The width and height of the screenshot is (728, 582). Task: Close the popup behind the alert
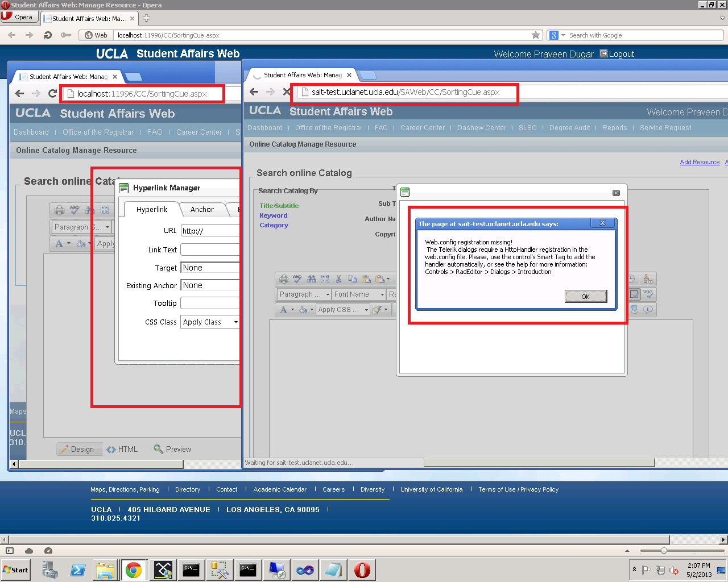pos(616,193)
